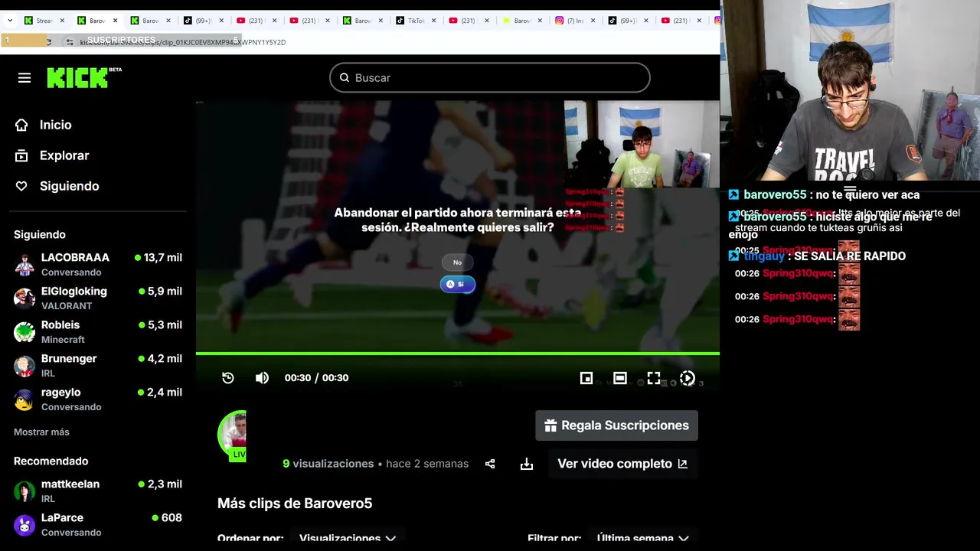980x551 pixels.
Task: Click ElGlogloking's channel avatar
Action: (24, 298)
